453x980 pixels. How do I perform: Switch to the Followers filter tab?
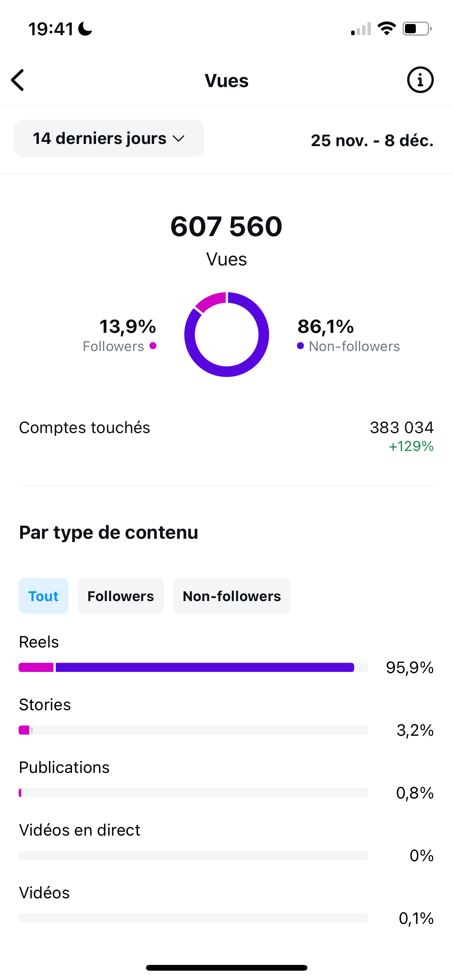(120, 596)
